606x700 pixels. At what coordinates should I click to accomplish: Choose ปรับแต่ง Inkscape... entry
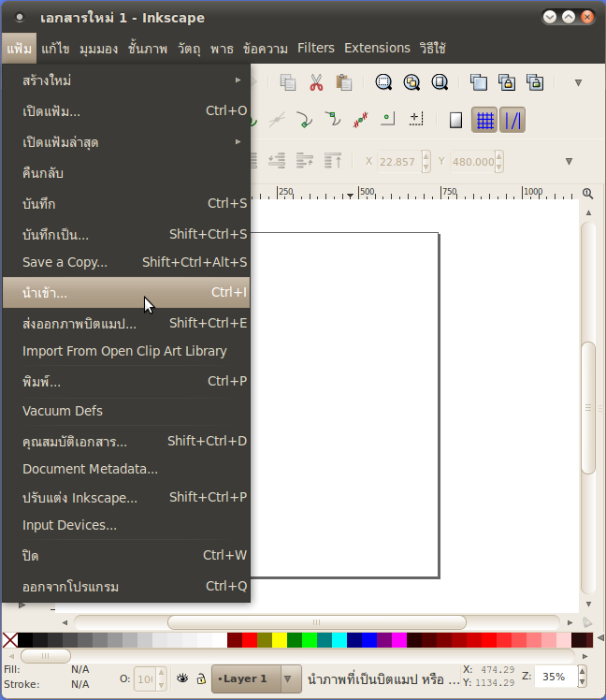tap(126, 497)
